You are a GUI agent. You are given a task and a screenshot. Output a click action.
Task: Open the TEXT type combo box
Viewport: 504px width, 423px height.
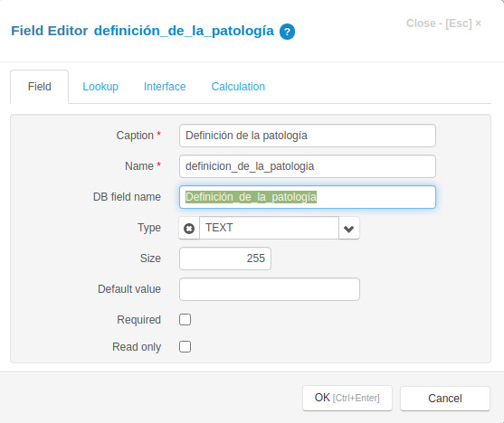tap(269, 228)
